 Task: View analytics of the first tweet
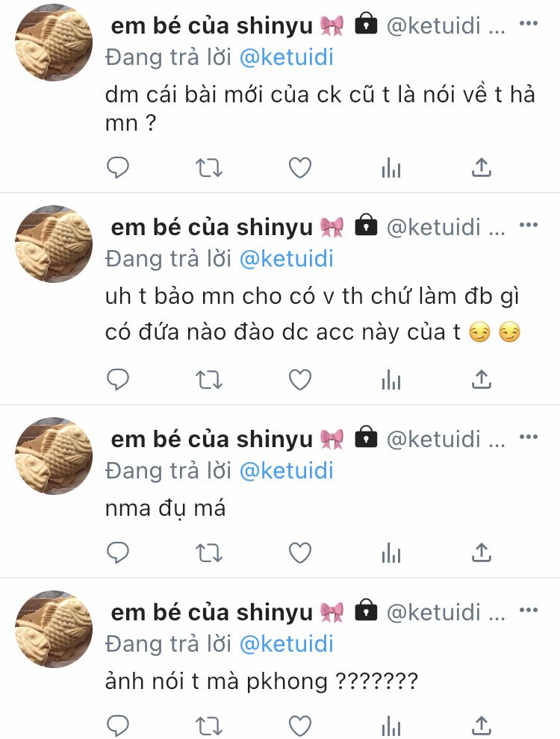point(391,168)
